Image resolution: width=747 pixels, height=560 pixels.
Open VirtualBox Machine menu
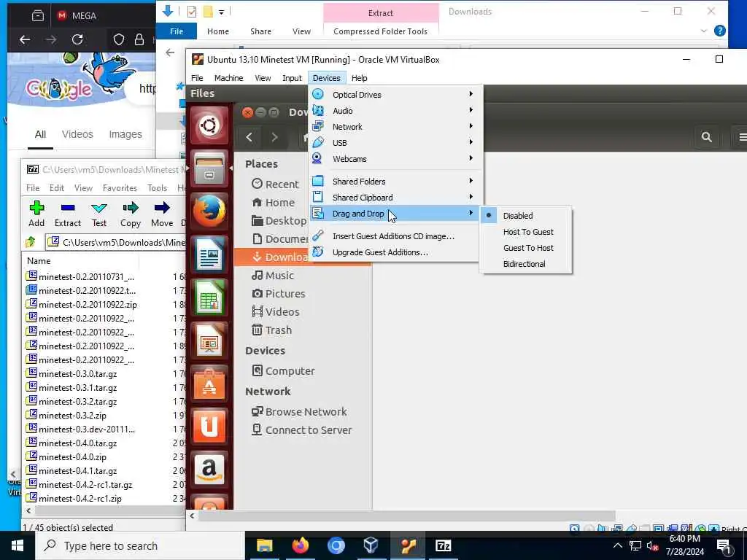tap(228, 78)
